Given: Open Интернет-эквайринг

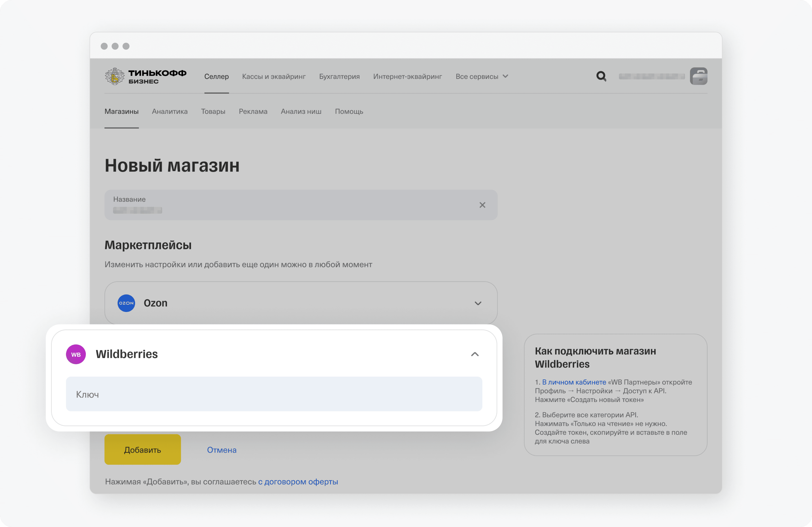Looking at the screenshot, I should click(x=407, y=76).
